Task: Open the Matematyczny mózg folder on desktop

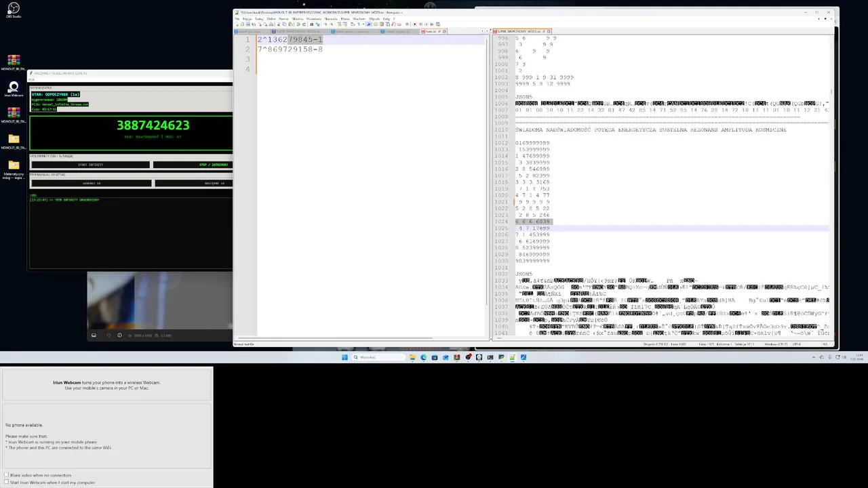Action: (x=14, y=169)
